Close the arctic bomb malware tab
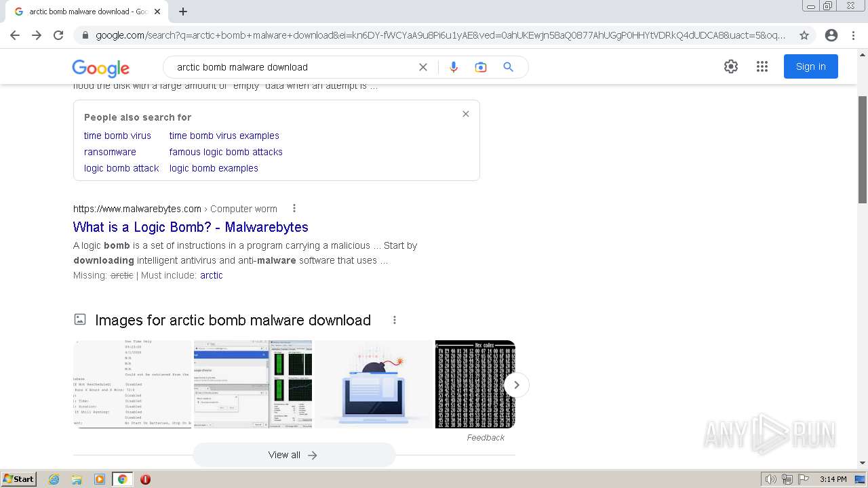 [x=157, y=12]
